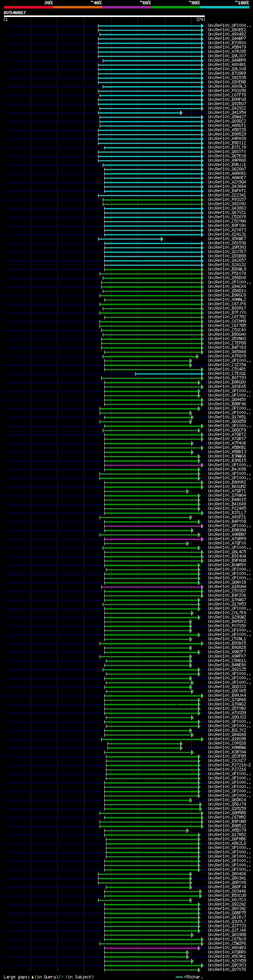Open hit UniRef100_Q6Z6A7
Viewport: 253px width, 980px height.
[x=227, y=169]
